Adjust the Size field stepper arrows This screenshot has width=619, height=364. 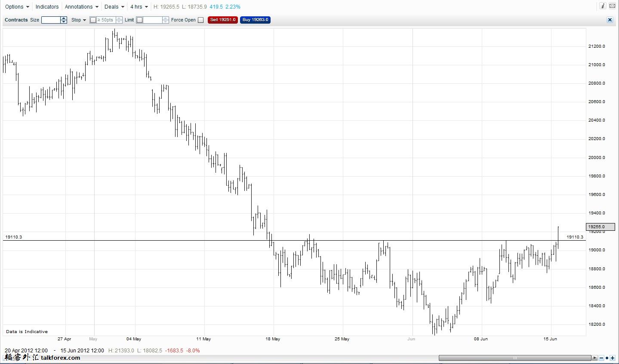64,20
